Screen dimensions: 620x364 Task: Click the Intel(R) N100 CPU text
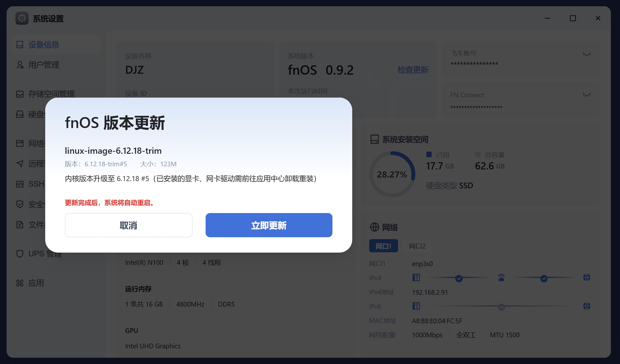point(144,262)
